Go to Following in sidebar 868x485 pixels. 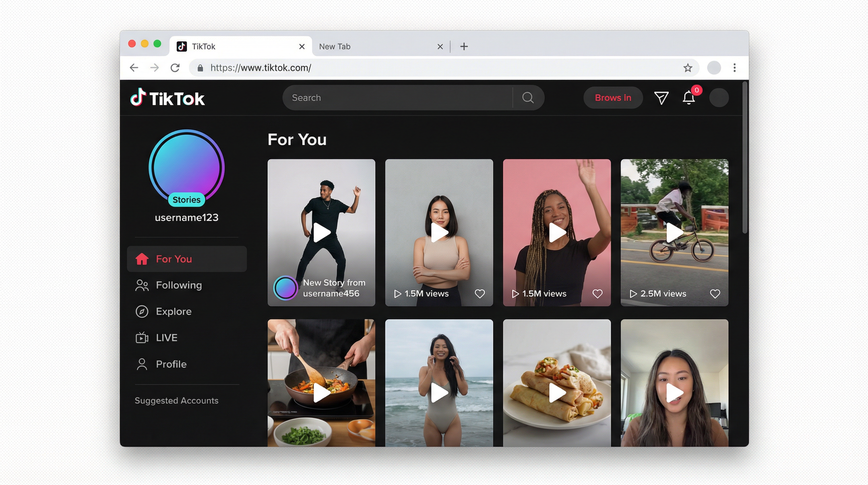pos(178,285)
